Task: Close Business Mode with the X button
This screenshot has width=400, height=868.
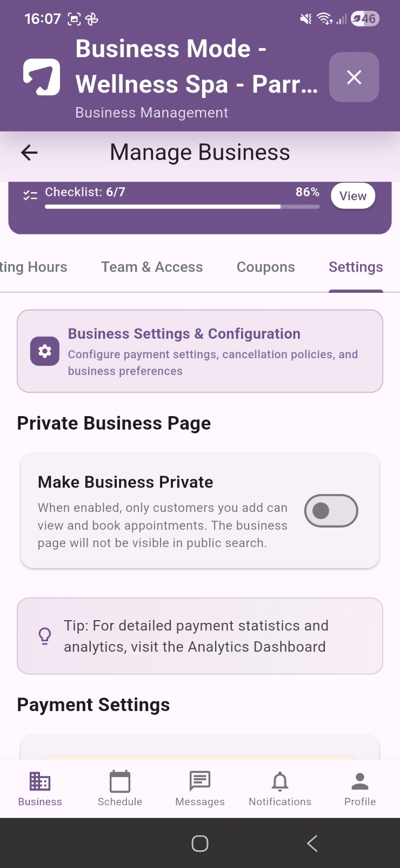Action: coord(354,77)
